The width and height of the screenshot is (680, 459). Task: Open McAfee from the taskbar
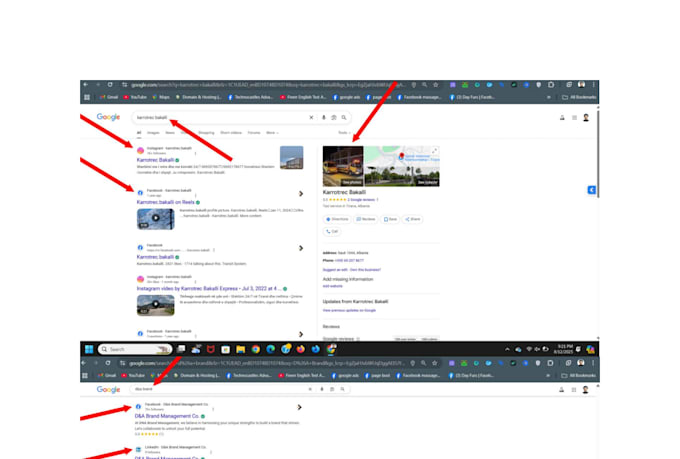[211, 349]
